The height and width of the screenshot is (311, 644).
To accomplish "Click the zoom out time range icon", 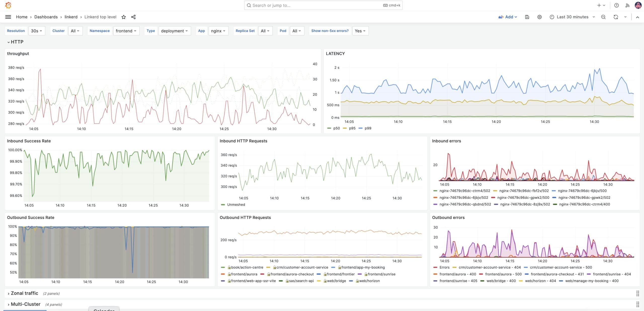I will click(603, 17).
